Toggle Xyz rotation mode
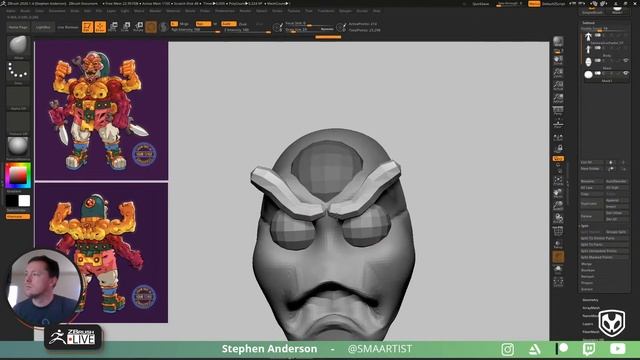This screenshot has height=360, width=640. point(558,158)
